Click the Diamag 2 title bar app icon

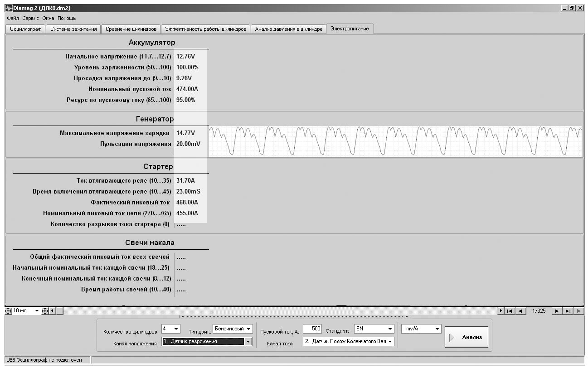pos(9,8)
